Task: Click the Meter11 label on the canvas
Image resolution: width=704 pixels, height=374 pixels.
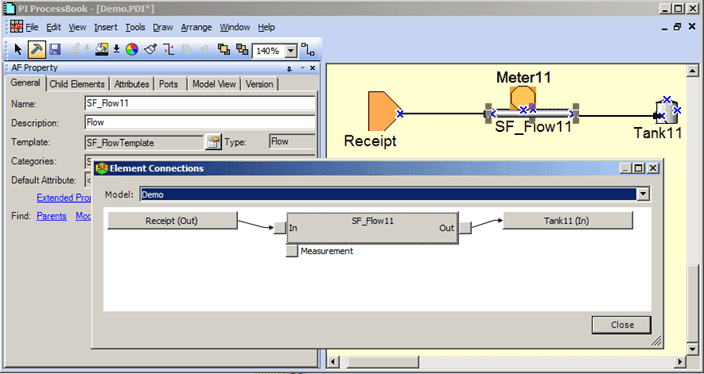Action: point(524,77)
